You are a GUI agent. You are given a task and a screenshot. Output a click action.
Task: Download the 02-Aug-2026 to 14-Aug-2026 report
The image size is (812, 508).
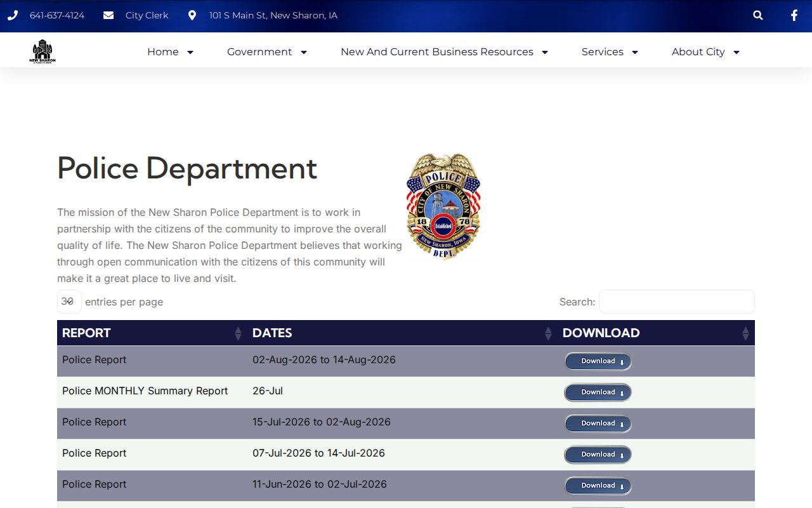(x=598, y=361)
